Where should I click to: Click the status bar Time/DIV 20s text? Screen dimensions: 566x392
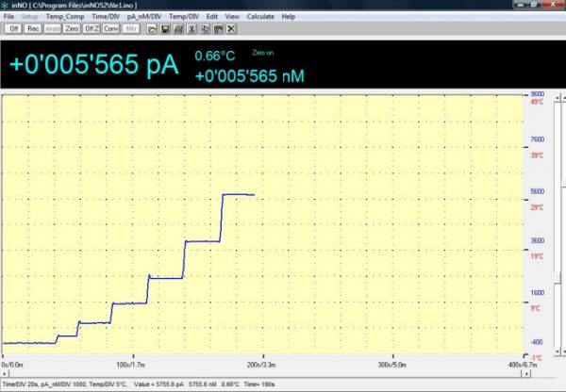(20, 384)
